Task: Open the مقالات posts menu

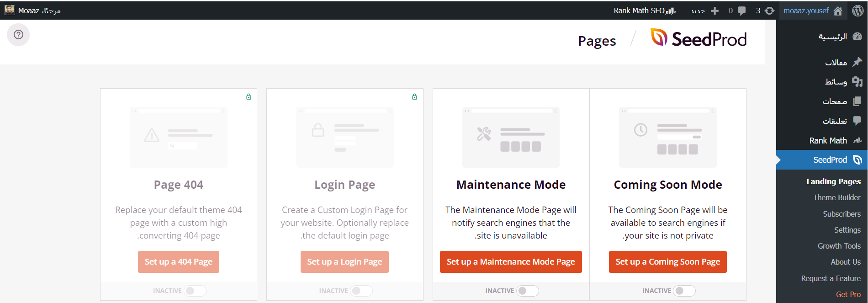Action: tap(836, 62)
